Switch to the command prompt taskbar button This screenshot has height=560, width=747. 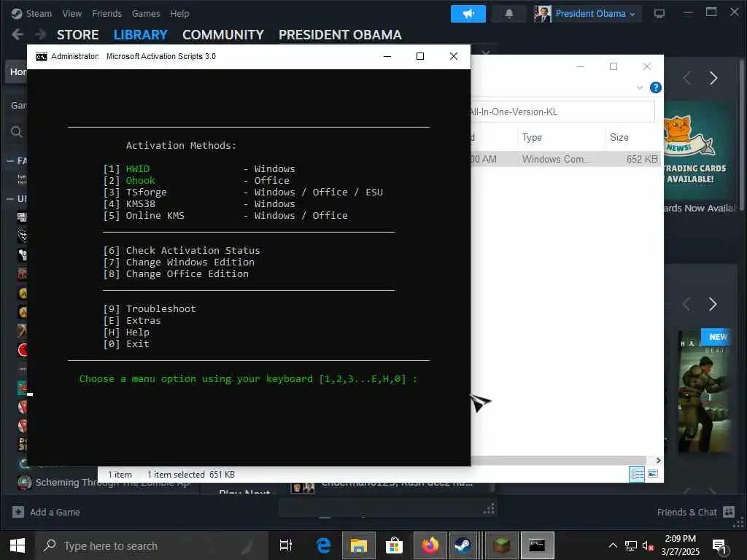click(537, 545)
